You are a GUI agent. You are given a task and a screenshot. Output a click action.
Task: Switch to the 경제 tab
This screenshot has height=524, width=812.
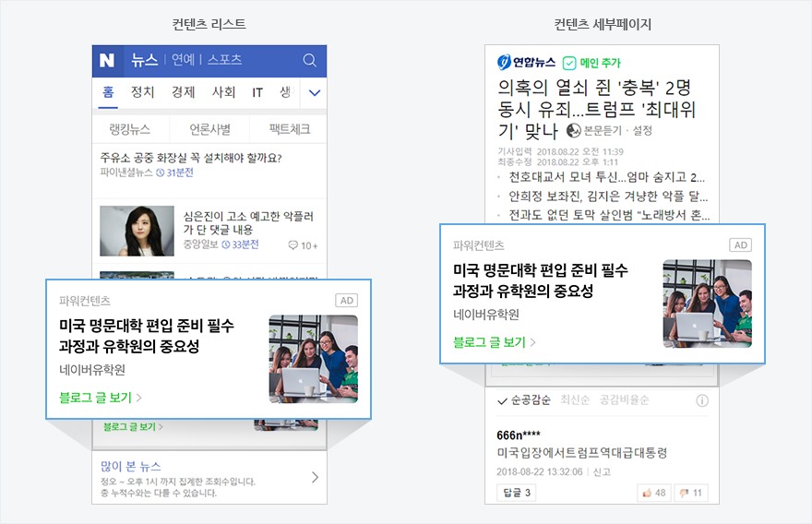point(184,92)
